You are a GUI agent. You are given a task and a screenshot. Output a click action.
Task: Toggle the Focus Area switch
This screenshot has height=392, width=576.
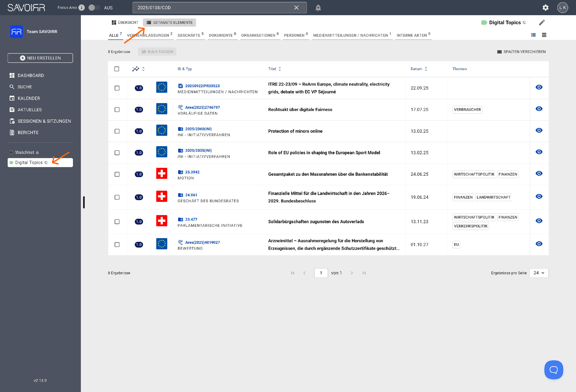tap(94, 8)
